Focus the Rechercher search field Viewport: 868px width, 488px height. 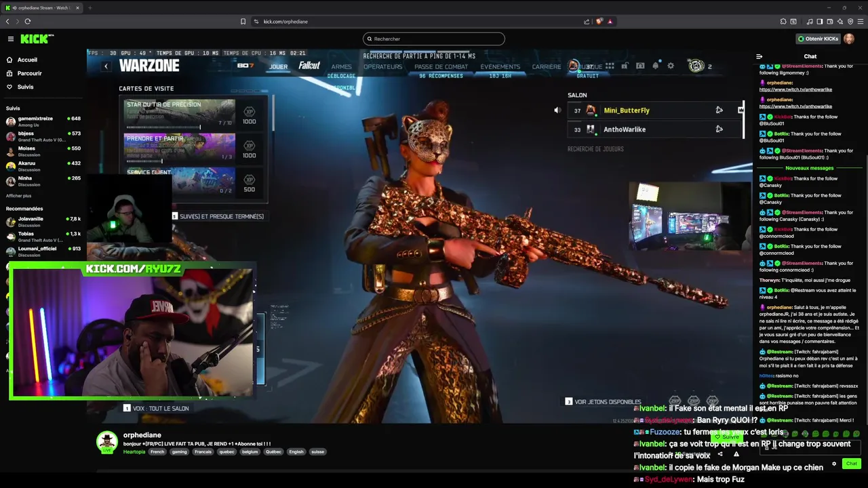434,39
